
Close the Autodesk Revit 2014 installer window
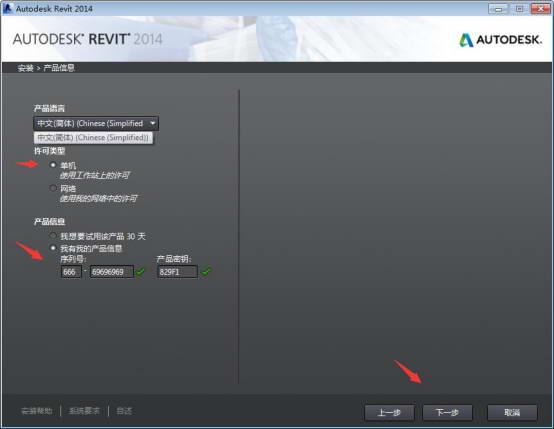pos(540,9)
